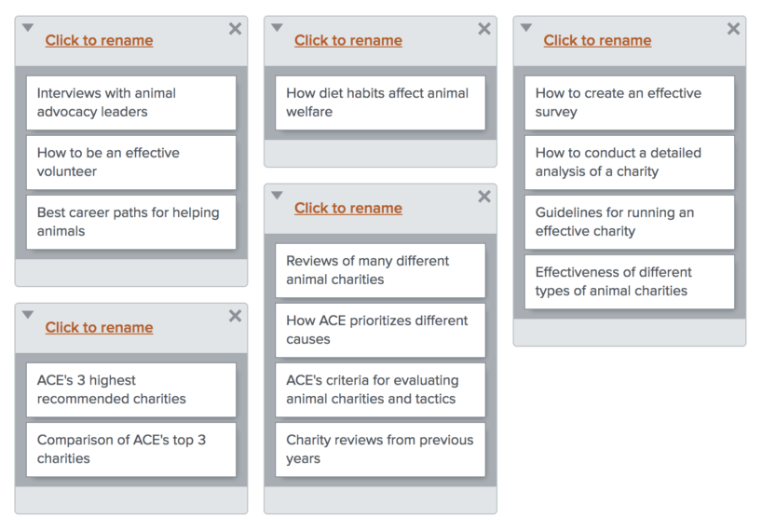Screen dimensions: 762x532
Task: Remove the group containing 'Interviews with animal advocacy leaders'
Action: click(x=235, y=29)
